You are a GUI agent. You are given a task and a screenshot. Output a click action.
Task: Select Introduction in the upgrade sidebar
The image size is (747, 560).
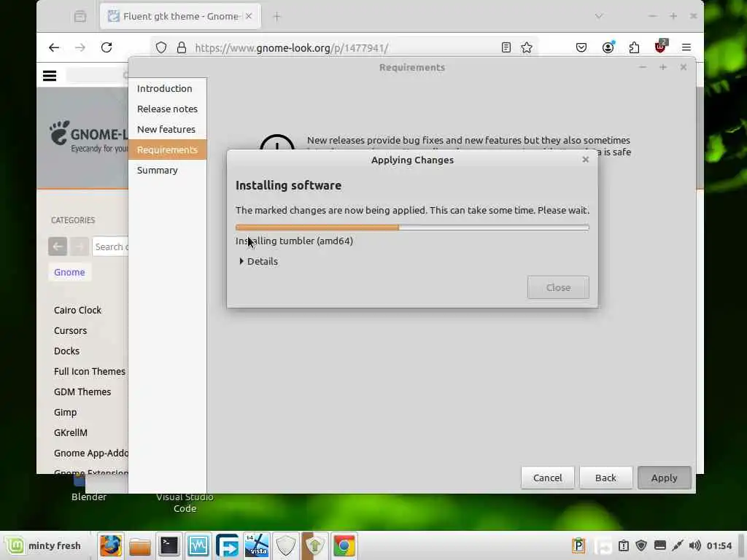click(167, 88)
